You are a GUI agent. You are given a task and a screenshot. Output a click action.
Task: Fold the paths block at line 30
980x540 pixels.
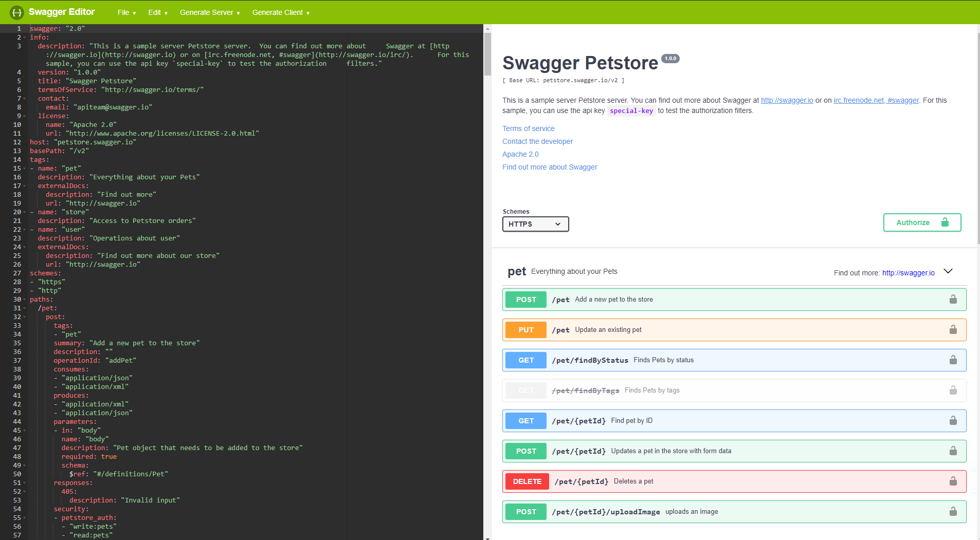click(x=24, y=300)
